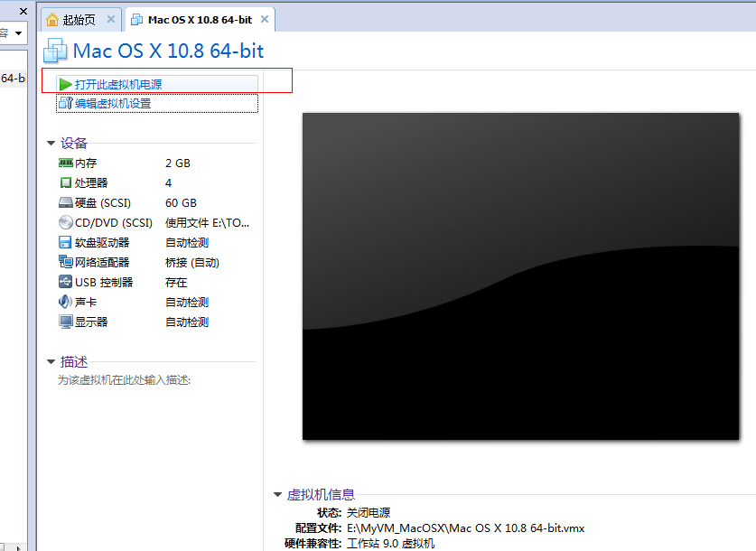Click the 桥接 (自动) network value
756x551 pixels.
[x=191, y=262]
